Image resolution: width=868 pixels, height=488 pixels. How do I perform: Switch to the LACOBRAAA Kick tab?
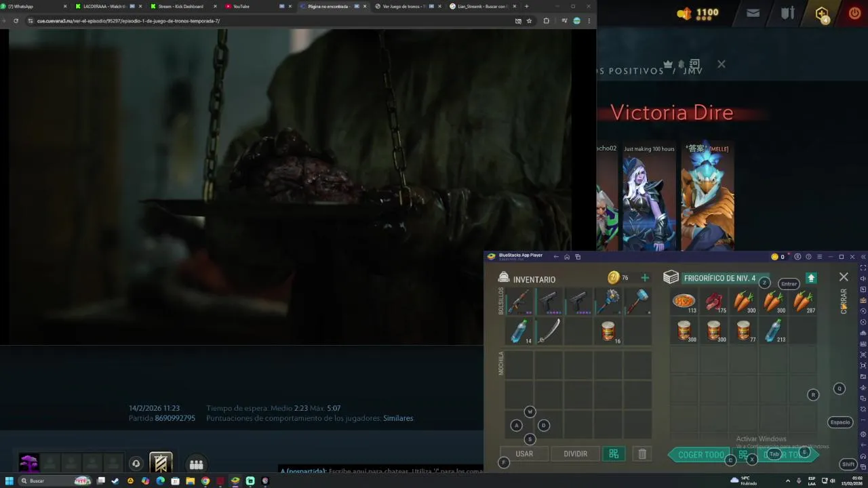click(107, 6)
